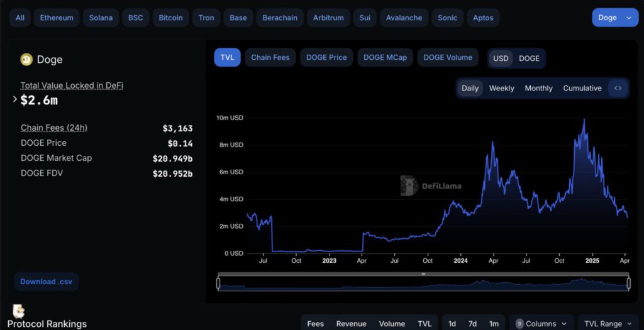
Task: Select the BSC chain filter
Action: click(136, 18)
